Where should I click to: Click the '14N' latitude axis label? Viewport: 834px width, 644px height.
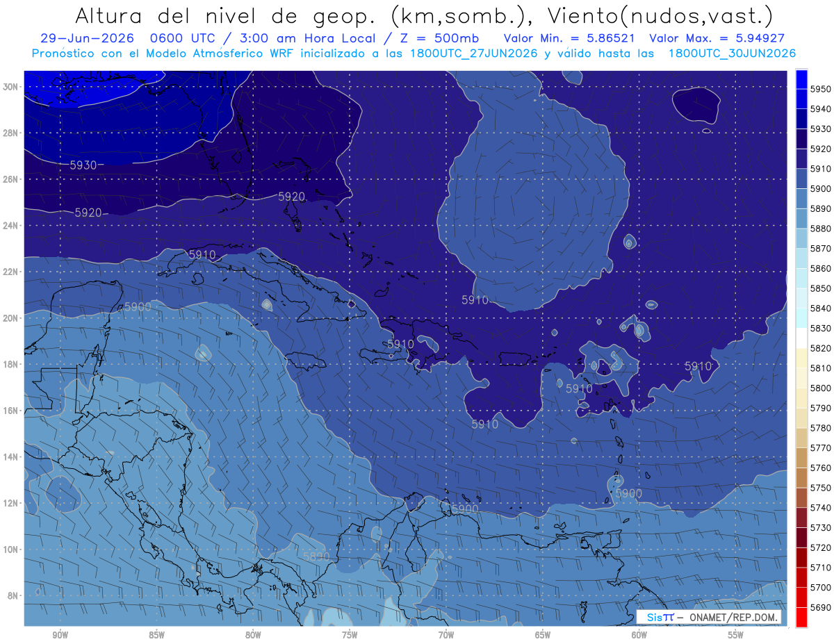click(x=11, y=456)
